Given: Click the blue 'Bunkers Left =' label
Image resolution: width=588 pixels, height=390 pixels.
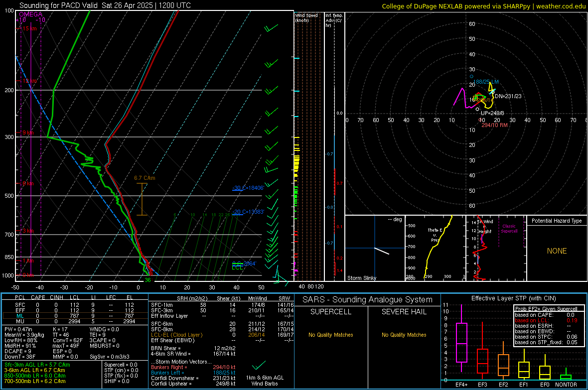Looking at the screenshot, I should point(167,373).
